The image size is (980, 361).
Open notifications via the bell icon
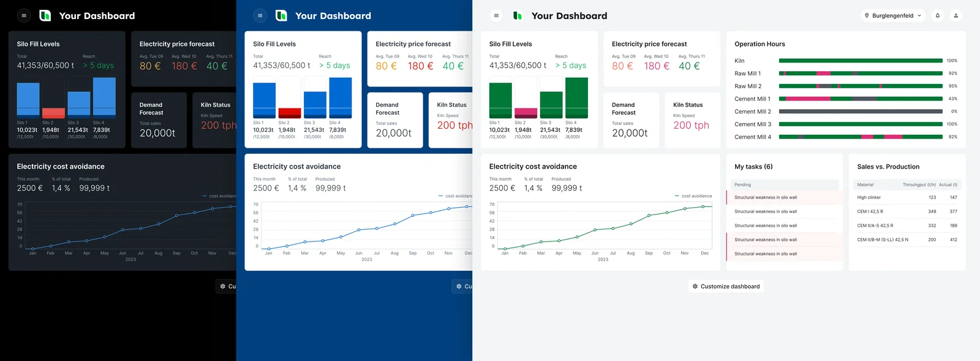937,16
